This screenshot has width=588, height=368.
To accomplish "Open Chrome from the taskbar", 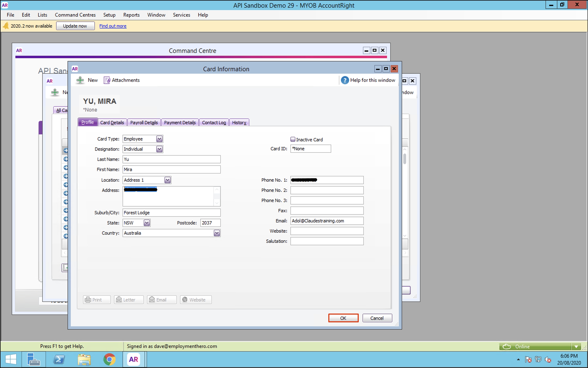I will pyautogui.click(x=109, y=359).
